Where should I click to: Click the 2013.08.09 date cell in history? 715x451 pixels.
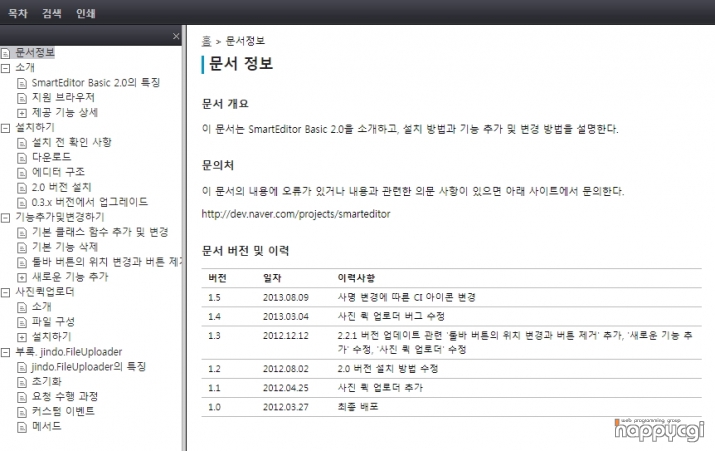286,297
